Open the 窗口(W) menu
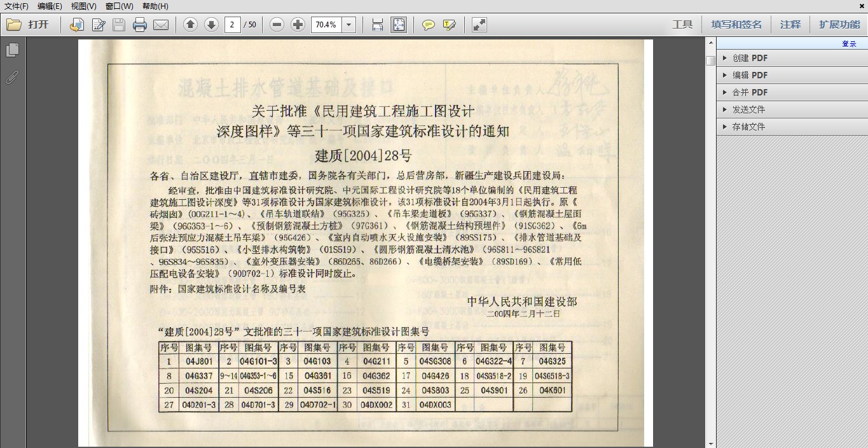Image resolution: width=868 pixels, height=448 pixels. (119, 6)
